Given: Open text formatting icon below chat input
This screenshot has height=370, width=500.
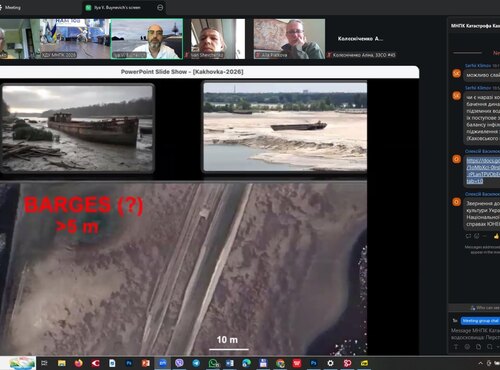Looking at the screenshot, I should [456, 347].
